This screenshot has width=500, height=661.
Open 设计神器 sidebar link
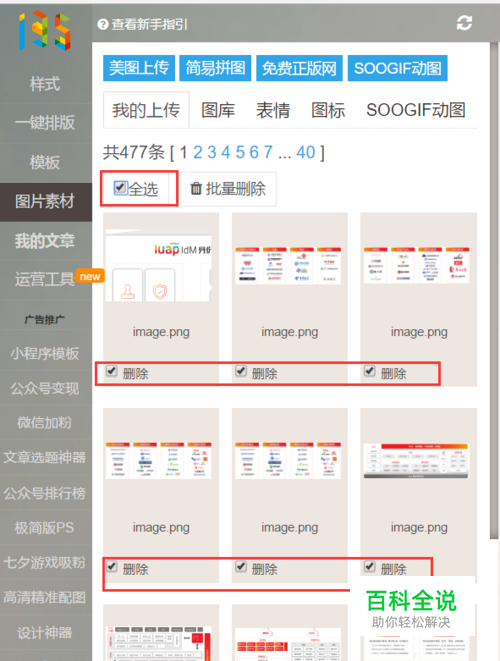coord(45,632)
